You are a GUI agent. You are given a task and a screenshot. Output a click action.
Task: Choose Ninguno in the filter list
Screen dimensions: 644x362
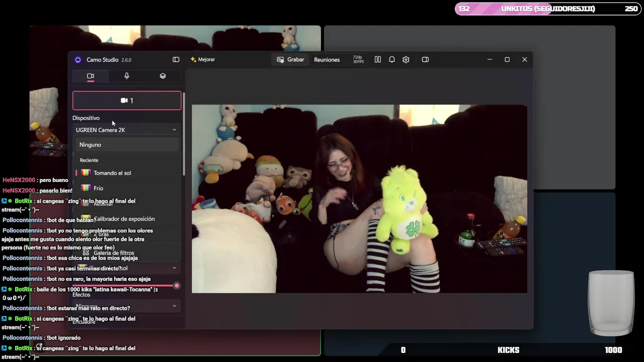coord(127,145)
